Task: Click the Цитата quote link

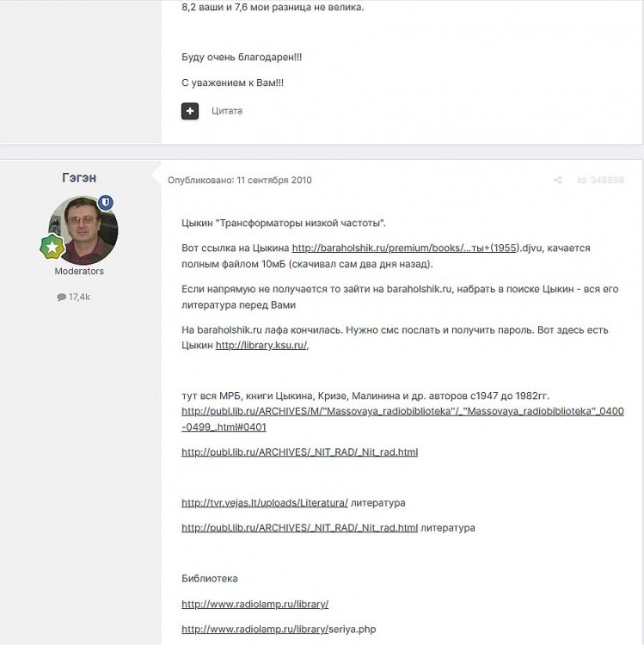Action: (x=227, y=111)
